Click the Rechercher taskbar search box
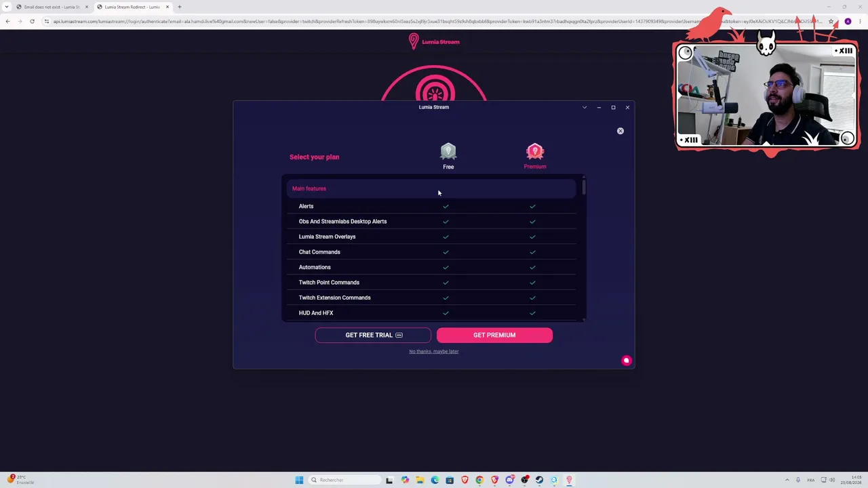Image resolution: width=868 pixels, height=488 pixels. click(343, 480)
